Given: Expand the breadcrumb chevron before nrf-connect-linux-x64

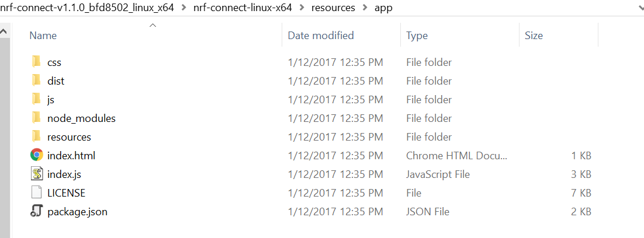Looking at the screenshot, I should [186, 8].
